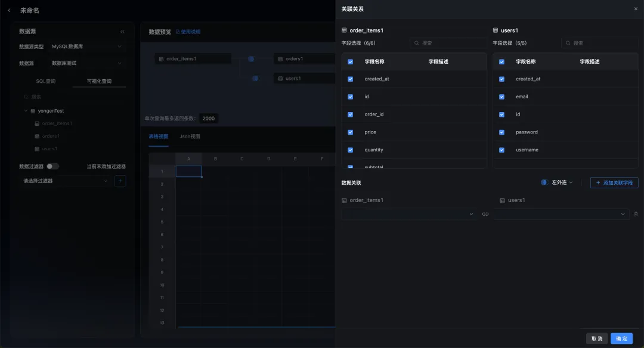Click the join icon next to users1 node
Viewport: 644px width, 348px height.
pyautogui.click(x=255, y=78)
